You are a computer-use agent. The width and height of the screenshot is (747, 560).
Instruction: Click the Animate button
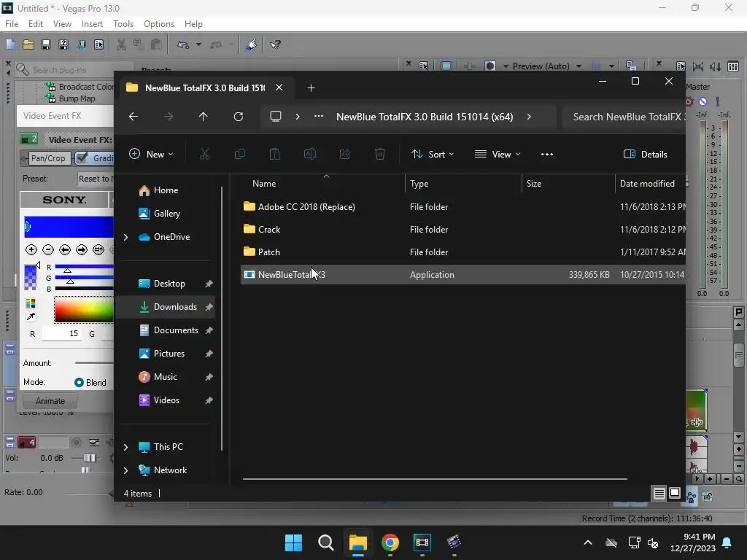tap(50, 401)
